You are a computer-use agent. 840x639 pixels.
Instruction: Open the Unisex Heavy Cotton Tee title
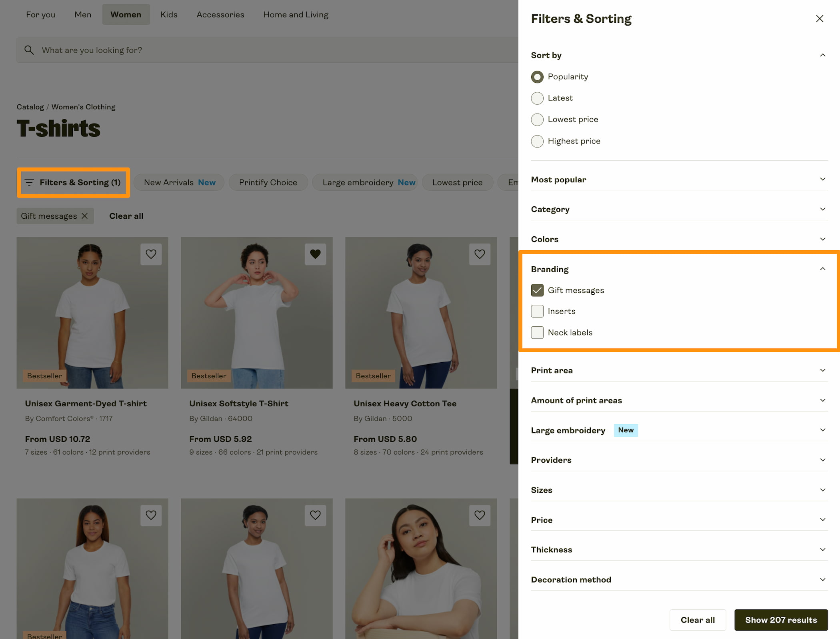(405, 403)
